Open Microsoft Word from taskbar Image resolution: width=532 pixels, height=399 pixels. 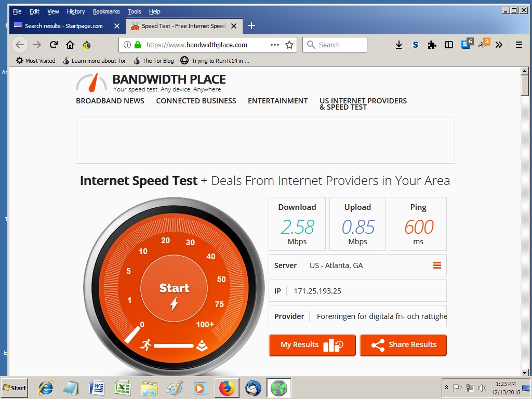point(97,388)
